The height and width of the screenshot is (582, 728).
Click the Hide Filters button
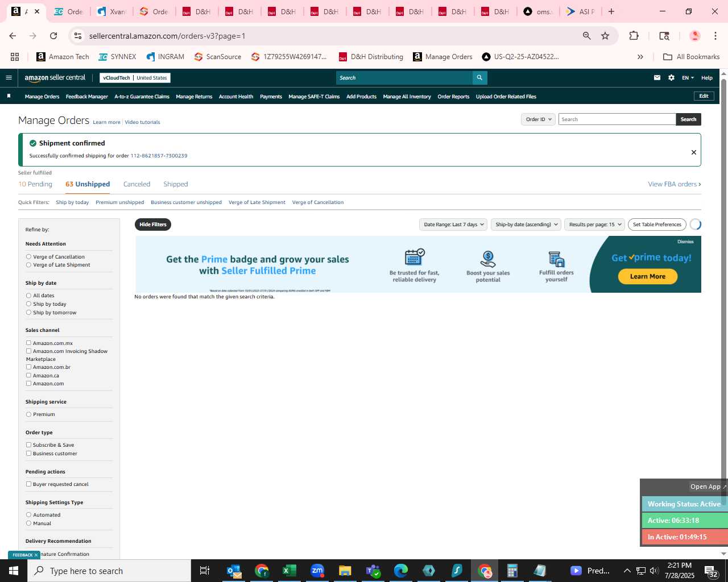[x=153, y=225]
